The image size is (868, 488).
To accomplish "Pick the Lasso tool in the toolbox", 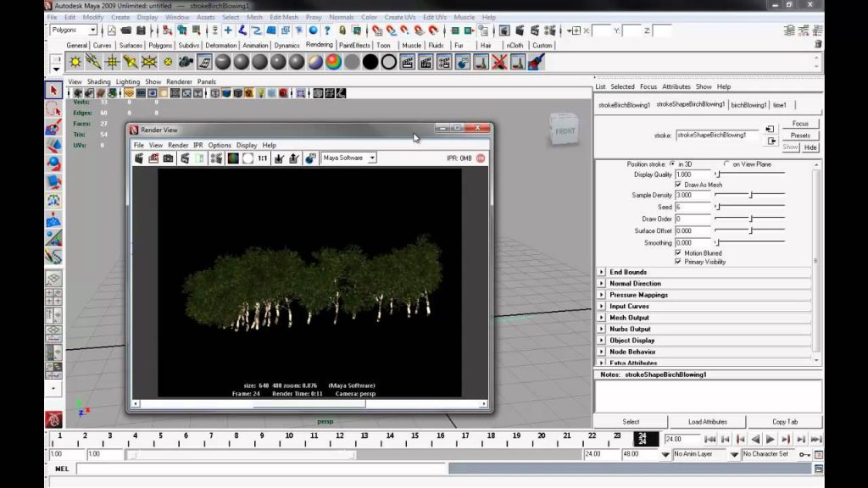I will 53,108.
